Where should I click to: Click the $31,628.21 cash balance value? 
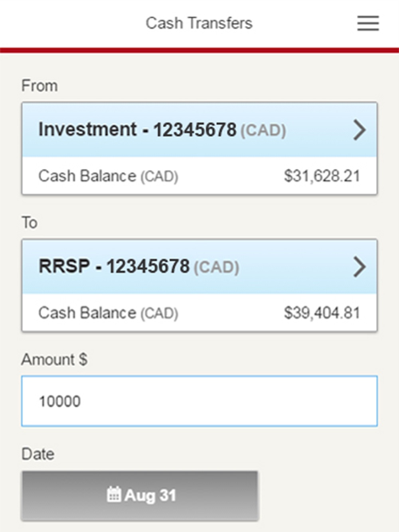(x=322, y=176)
